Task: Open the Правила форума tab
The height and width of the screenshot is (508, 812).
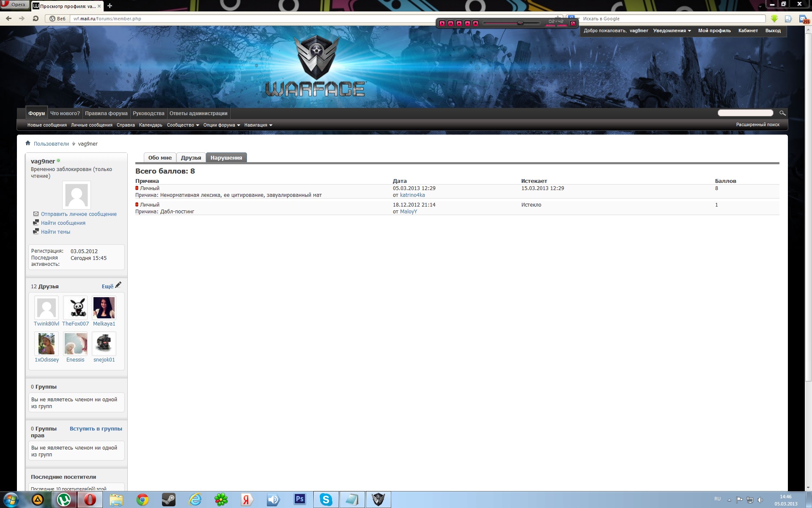Action: tap(106, 113)
